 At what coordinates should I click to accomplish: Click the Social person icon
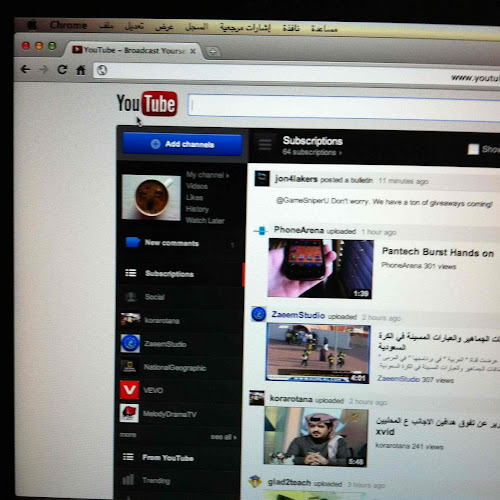(x=131, y=296)
